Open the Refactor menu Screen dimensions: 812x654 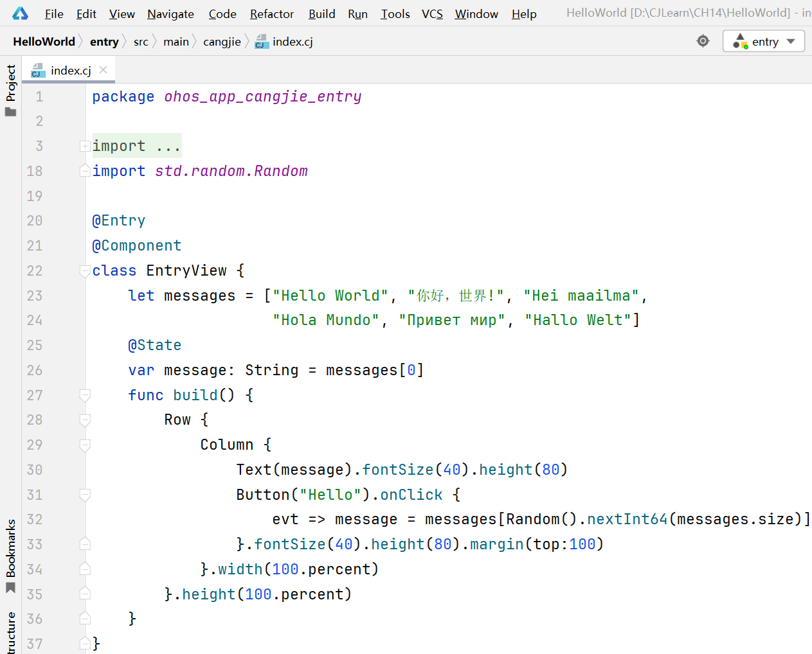(x=271, y=13)
